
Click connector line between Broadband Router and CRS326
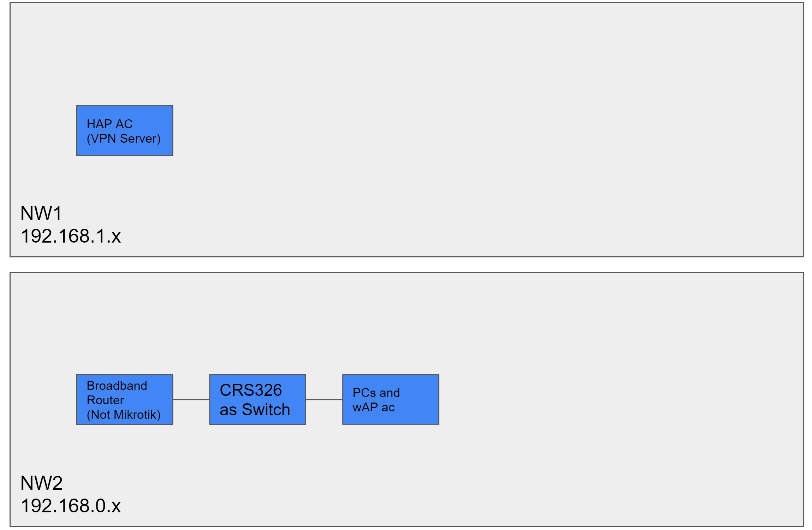pos(191,399)
